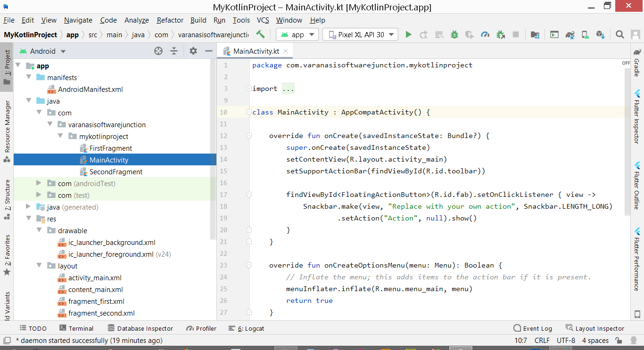644x350 pixels.
Task: Open the Pixel XL API 30 device dropdown
Action: pyautogui.click(x=360, y=34)
